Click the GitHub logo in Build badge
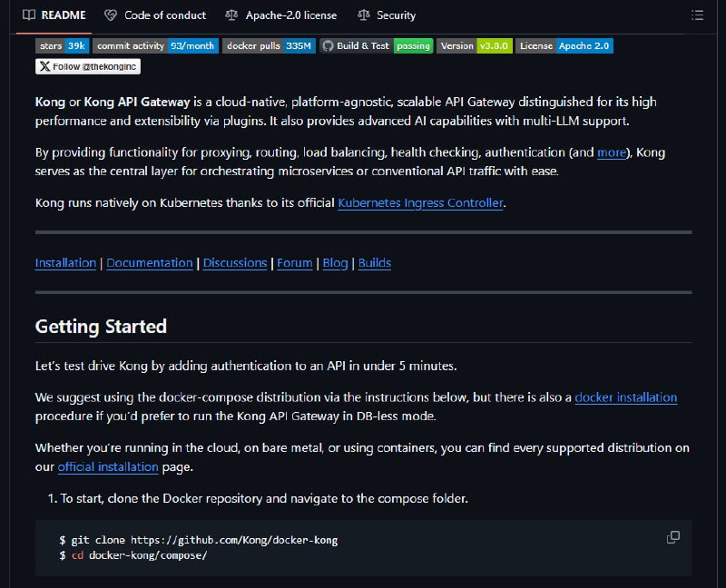This screenshot has height=588, width=726. pyautogui.click(x=328, y=46)
